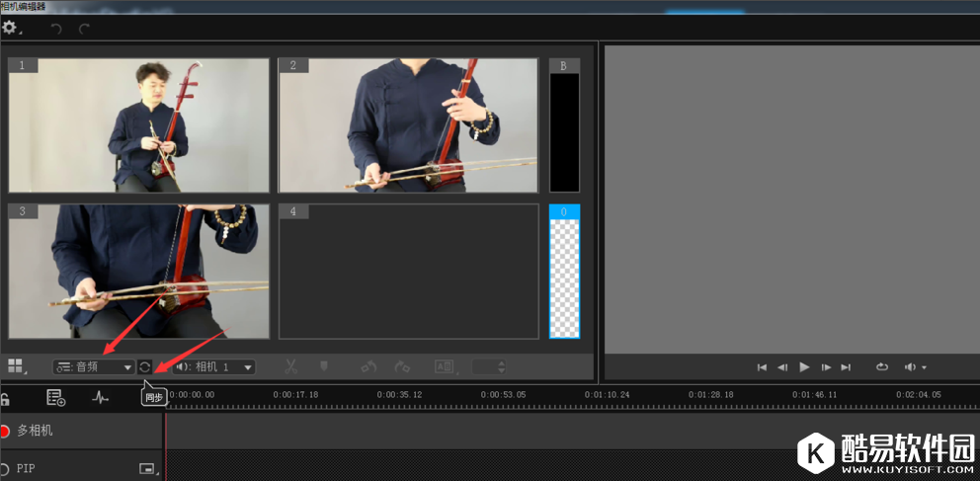Change the camera grid layout icon
The image size is (980, 481).
click(x=16, y=366)
